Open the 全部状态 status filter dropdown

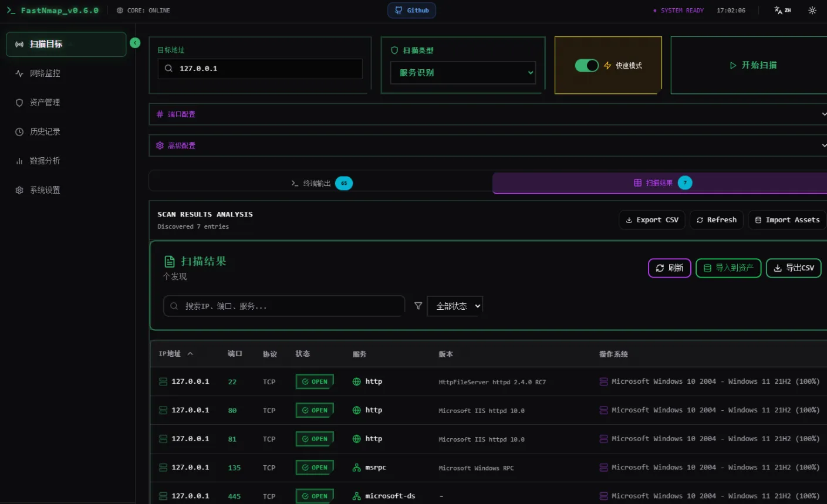[x=455, y=306]
